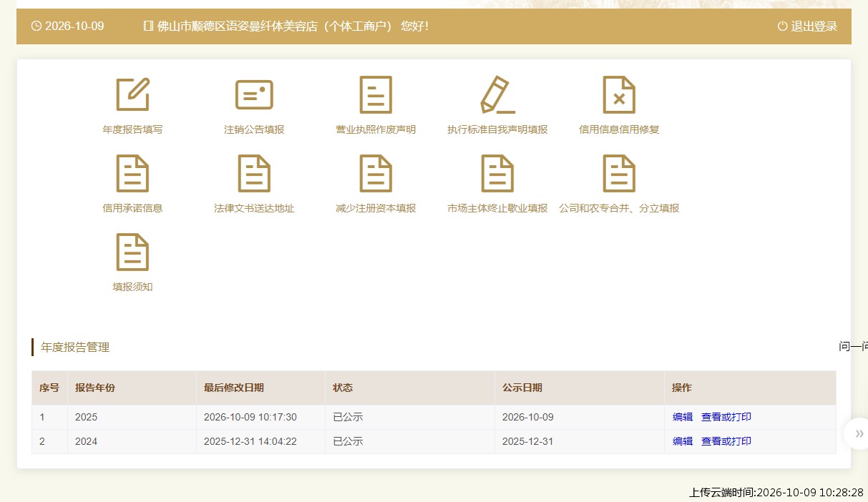Viewport: 868px width, 502px height.
Task: Open 公司和农专合并、分立填报 icon
Action: click(619, 173)
